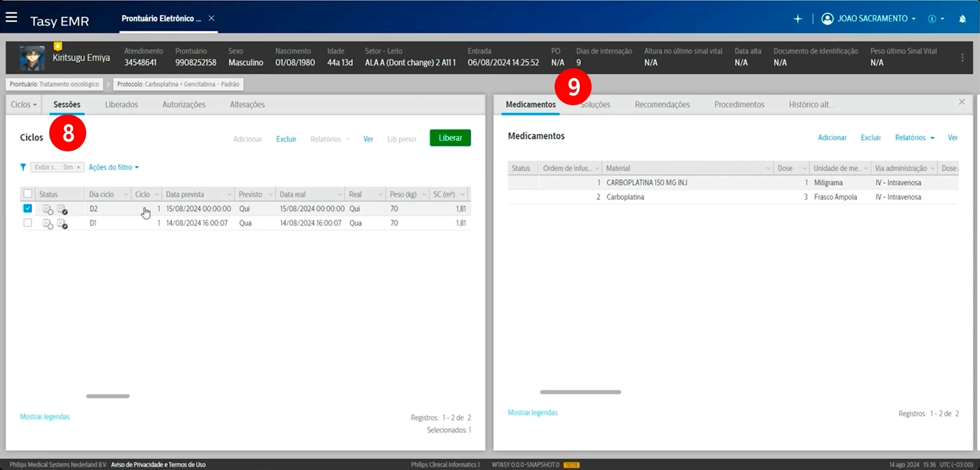Click the plus icon in top bar
Image resolution: width=980 pixels, height=470 pixels.
798,19
